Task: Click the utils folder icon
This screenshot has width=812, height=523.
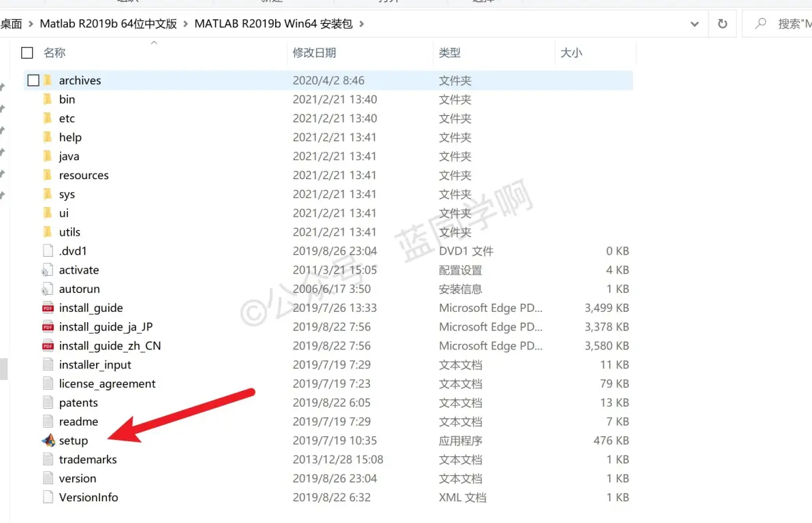Action: click(x=48, y=232)
